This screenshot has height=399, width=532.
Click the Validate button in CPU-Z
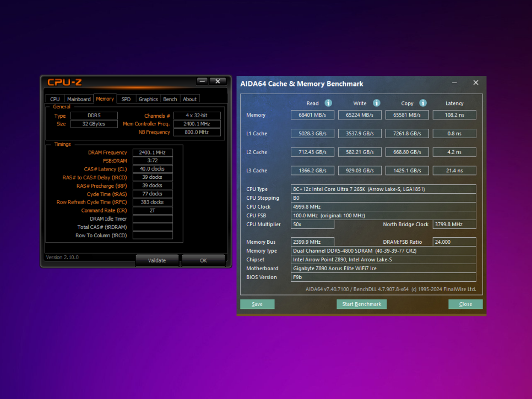[x=157, y=260]
